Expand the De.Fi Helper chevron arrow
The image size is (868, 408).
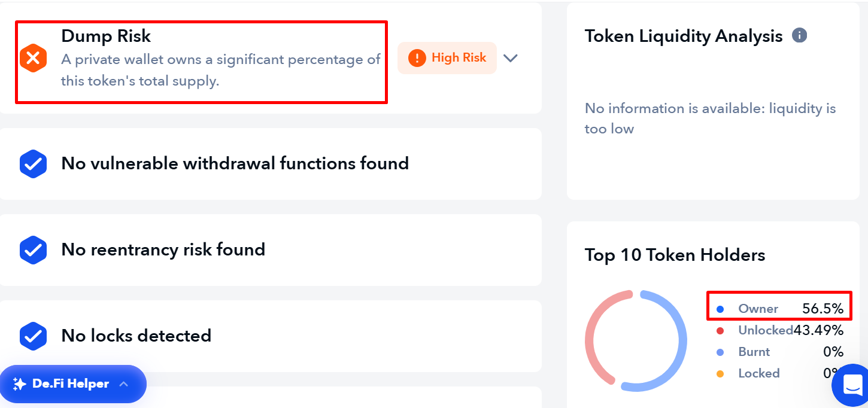124,384
